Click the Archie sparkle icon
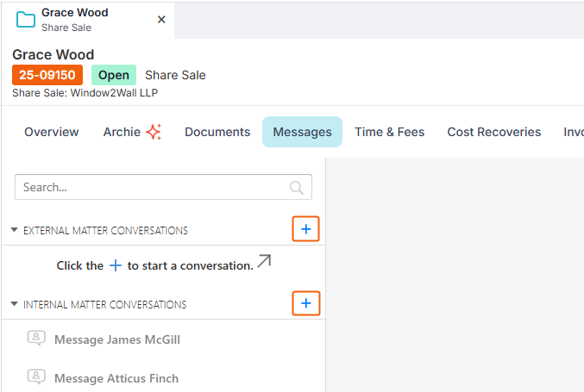The height and width of the screenshot is (392, 584). coord(154,132)
